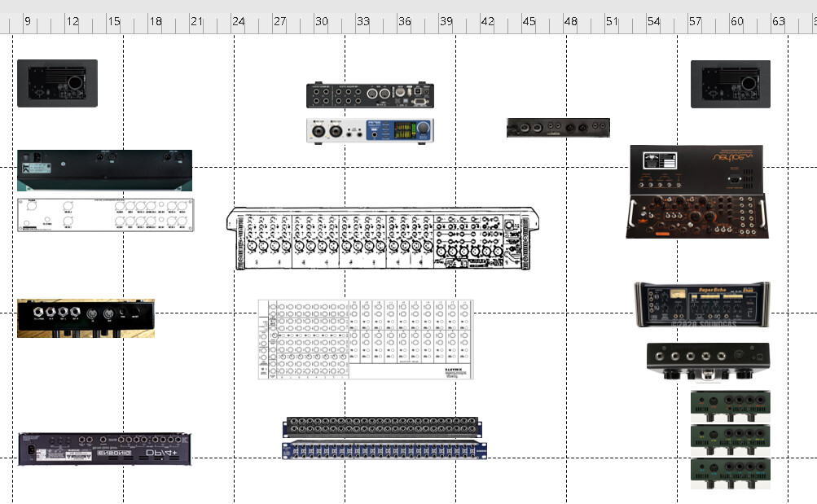Click ruler mark 15

(x=114, y=21)
